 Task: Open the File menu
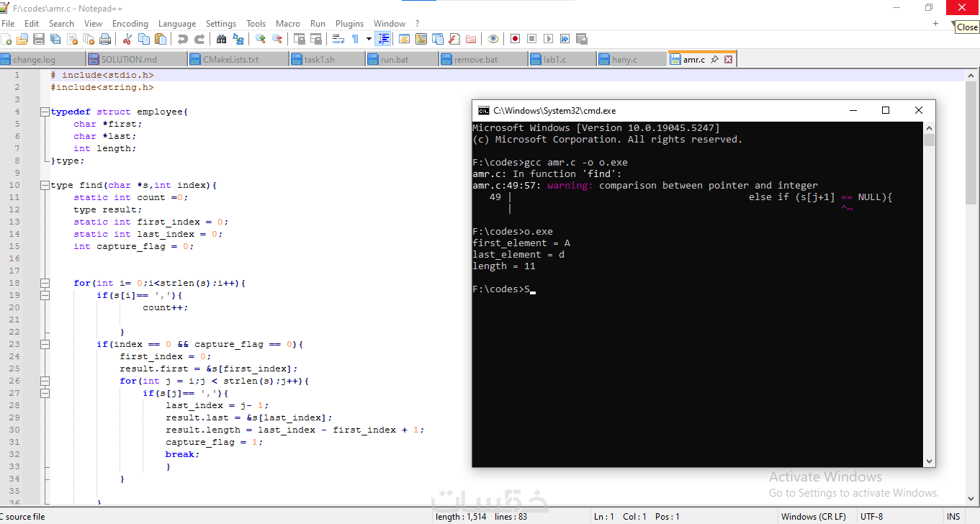(x=8, y=24)
